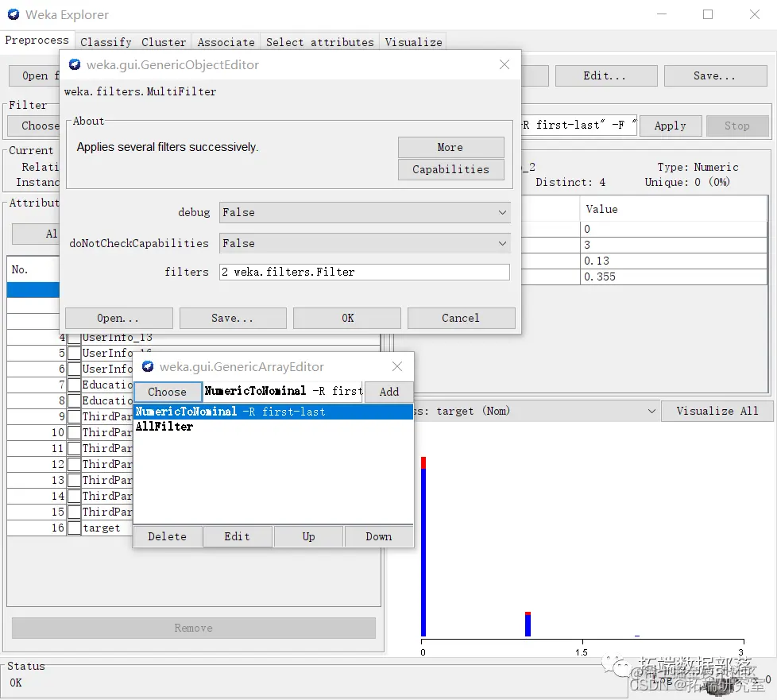Go to Select attributes tab
This screenshot has width=777, height=700.
[319, 42]
